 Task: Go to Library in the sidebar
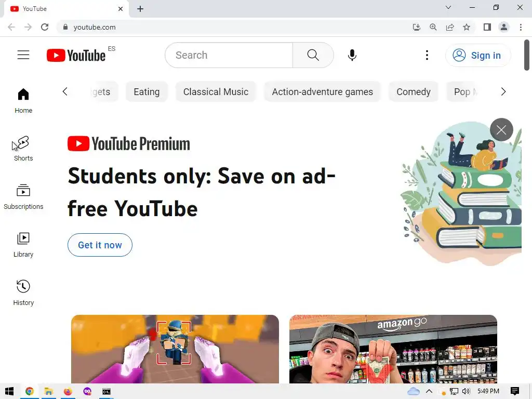[x=23, y=245]
